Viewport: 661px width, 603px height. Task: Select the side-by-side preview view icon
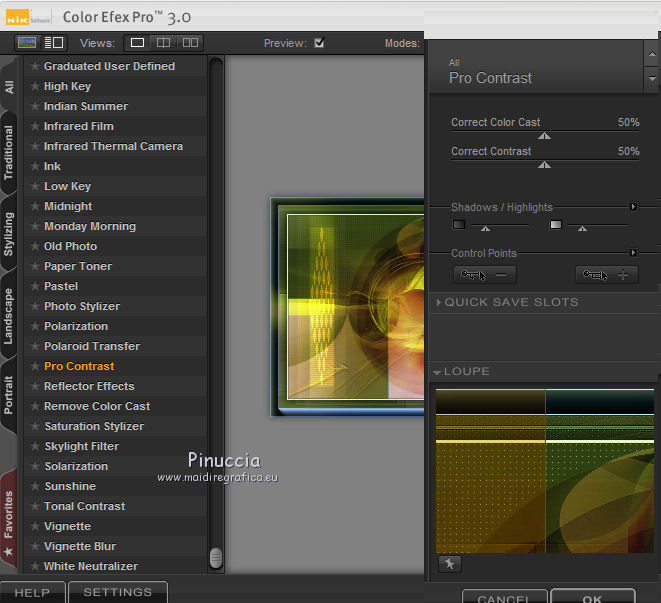[x=190, y=43]
